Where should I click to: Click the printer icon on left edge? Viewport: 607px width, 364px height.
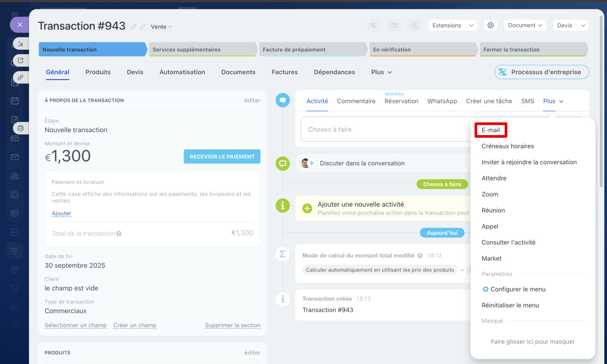(20, 128)
